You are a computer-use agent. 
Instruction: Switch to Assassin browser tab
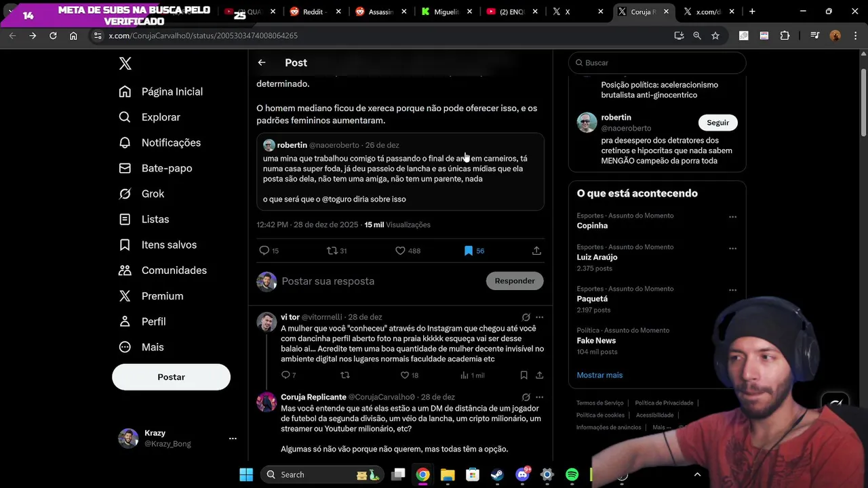pos(380,12)
